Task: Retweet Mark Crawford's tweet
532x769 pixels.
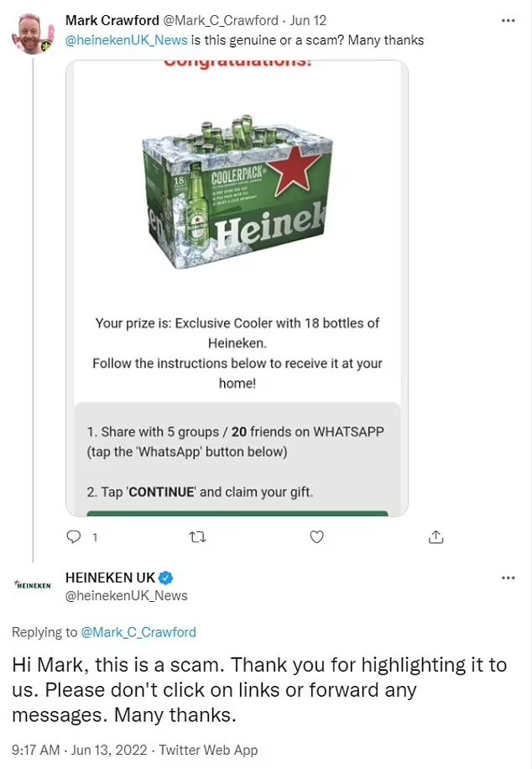Action: 198,536
